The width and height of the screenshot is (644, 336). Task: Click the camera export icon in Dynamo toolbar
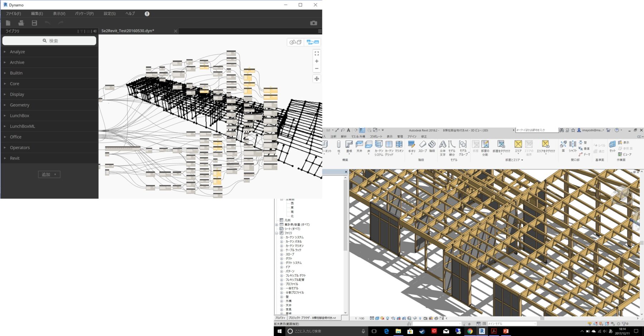pos(314,23)
